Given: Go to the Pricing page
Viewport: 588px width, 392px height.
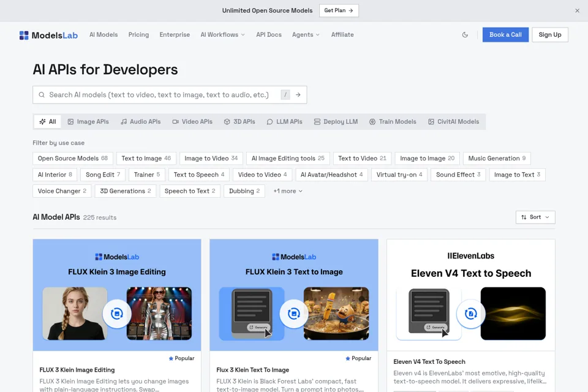Looking at the screenshot, I should coord(139,35).
